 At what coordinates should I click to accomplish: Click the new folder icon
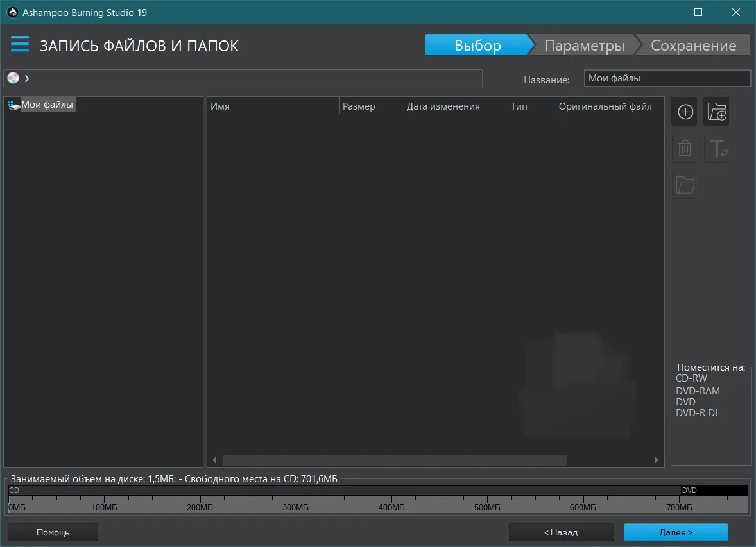click(x=716, y=112)
